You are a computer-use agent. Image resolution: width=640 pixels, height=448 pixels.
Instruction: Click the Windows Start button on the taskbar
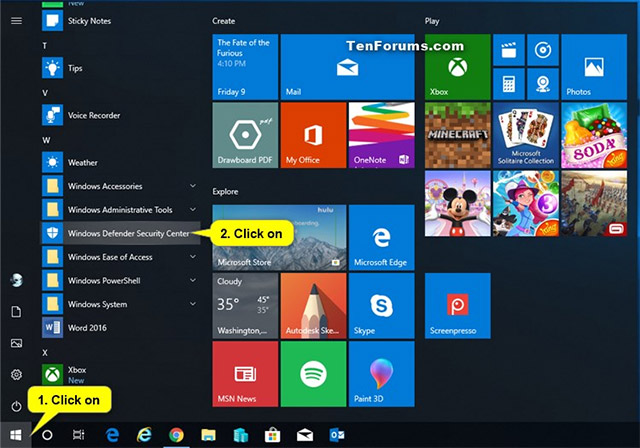[x=16, y=435]
